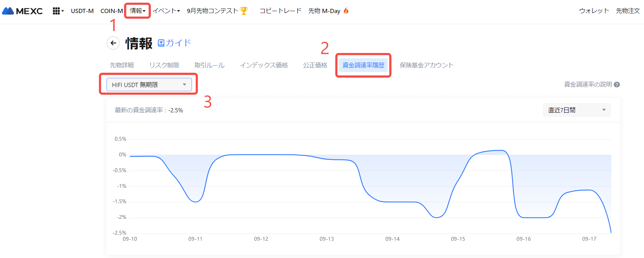Open the 直近7日間 time range dropdown

point(577,110)
